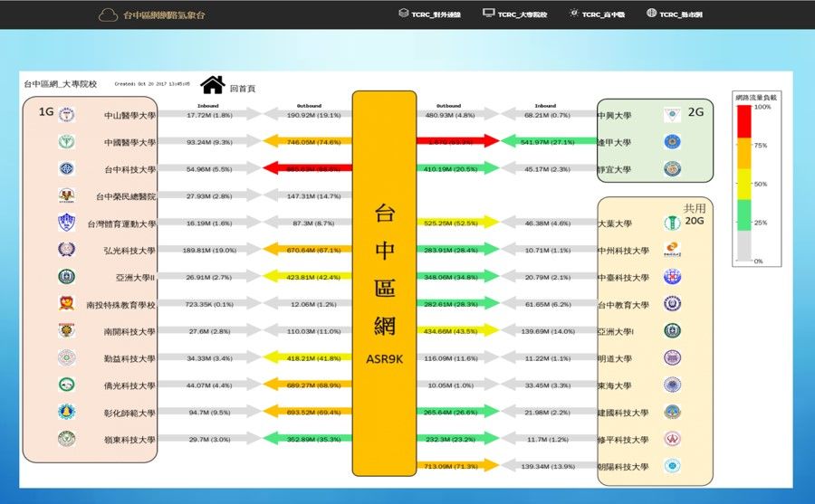The height and width of the screenshot is (504, 815).
Task: Click the 746.05M (74.6%) outbound arrow
Action: (x=308, y=141)
